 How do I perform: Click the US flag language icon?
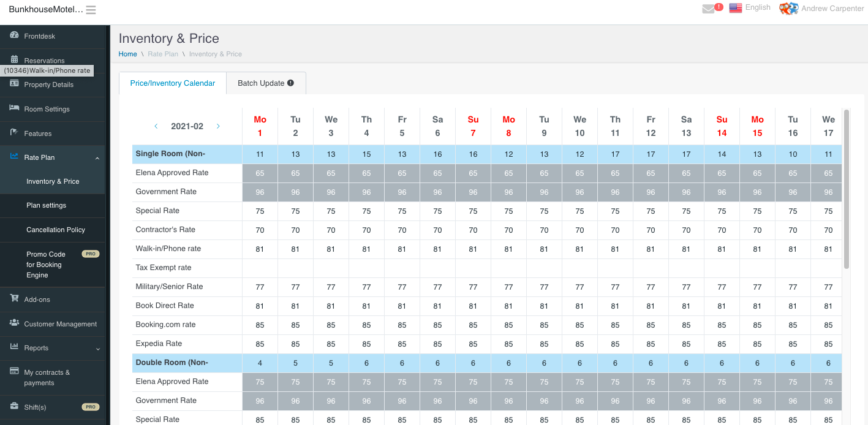click(735, 8)
